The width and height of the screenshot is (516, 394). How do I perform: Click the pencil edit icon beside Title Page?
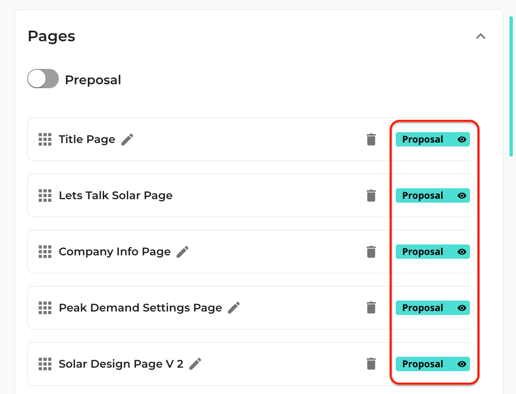point(127,140)
